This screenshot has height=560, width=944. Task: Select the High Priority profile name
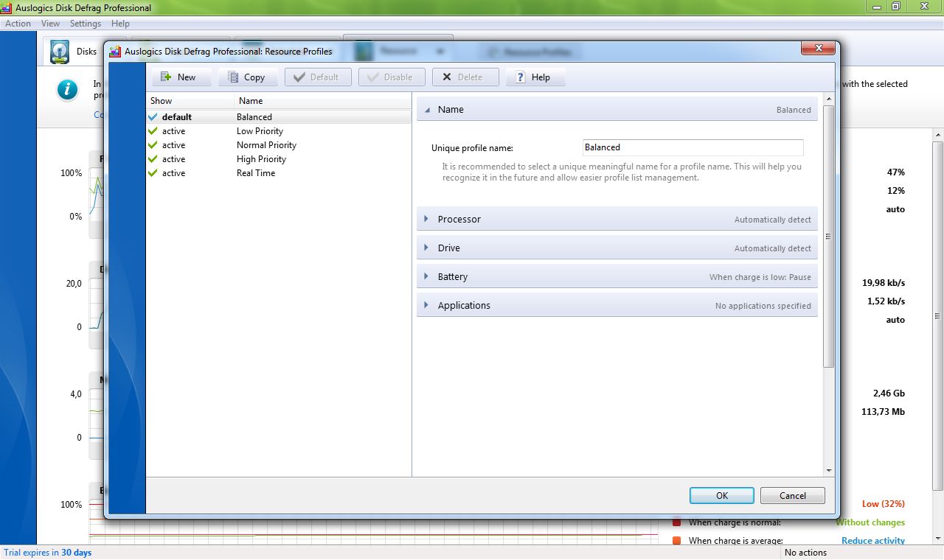click(x=261, y=159)
